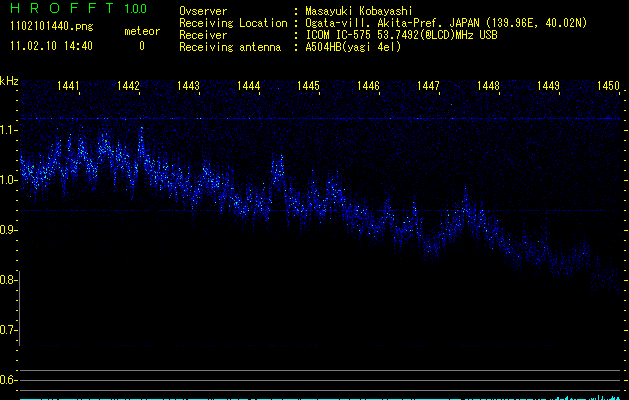Viewport: 629px width, 400px height.
Task: Select the 0.7 frequency axis label
Action: tap(9, 330)
